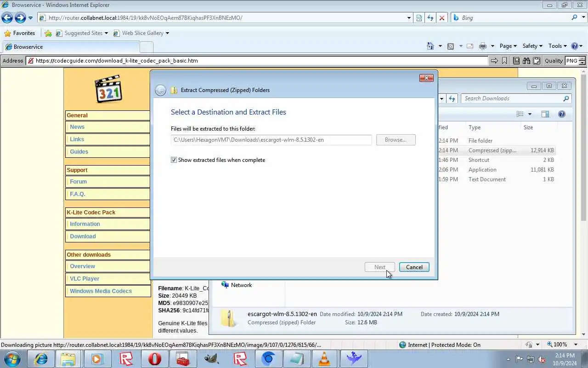
Task: Click '12,914 KB' size cell in Explorer
Action: pos(542,150)
